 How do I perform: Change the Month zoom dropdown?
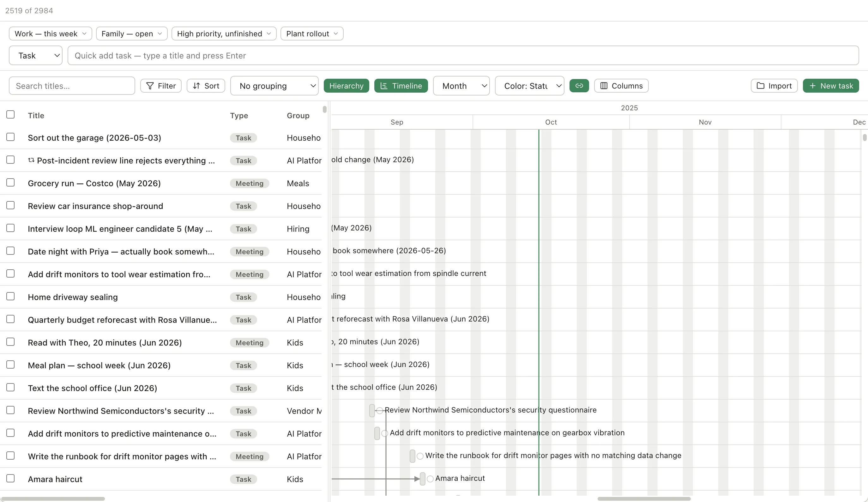[461, 86]
